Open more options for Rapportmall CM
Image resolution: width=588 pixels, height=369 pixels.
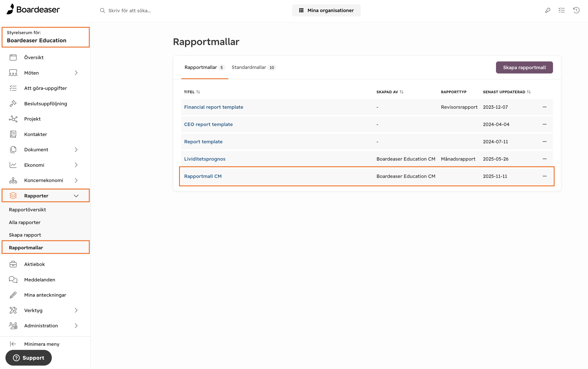545,176
